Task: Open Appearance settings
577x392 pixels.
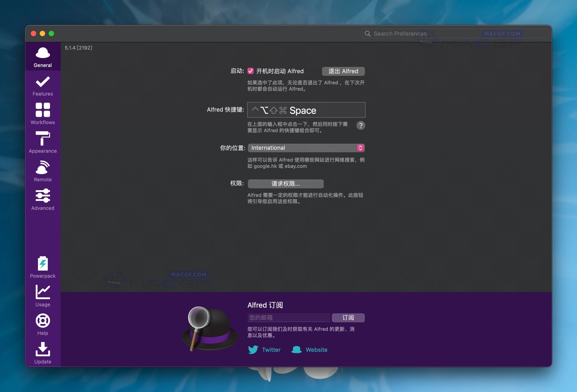Action: (42, 143)
